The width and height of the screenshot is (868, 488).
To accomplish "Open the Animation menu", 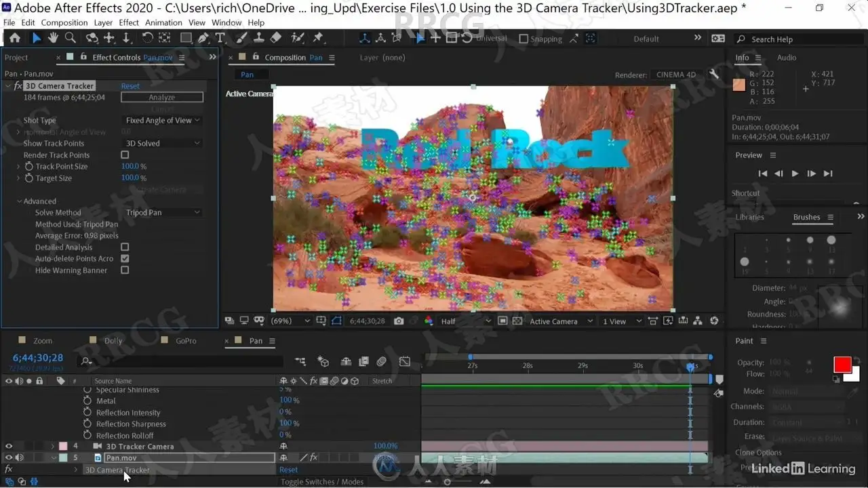I will [163, 22].
